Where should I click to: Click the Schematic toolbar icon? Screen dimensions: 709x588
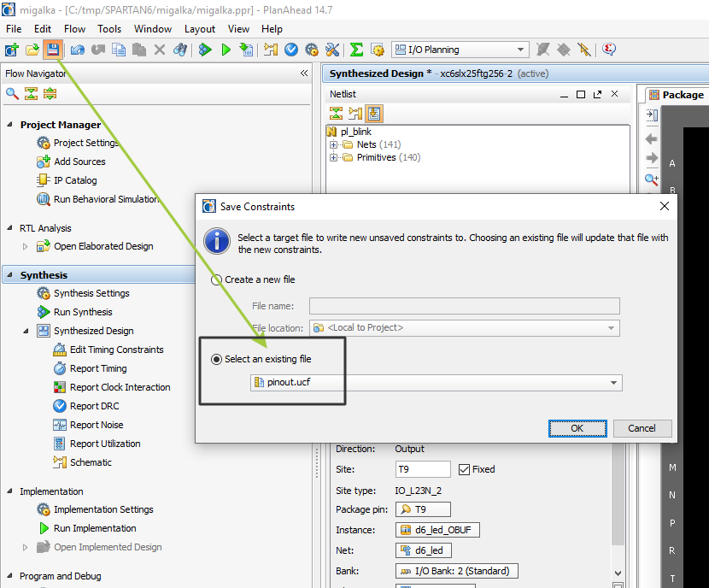click(271, 50)
